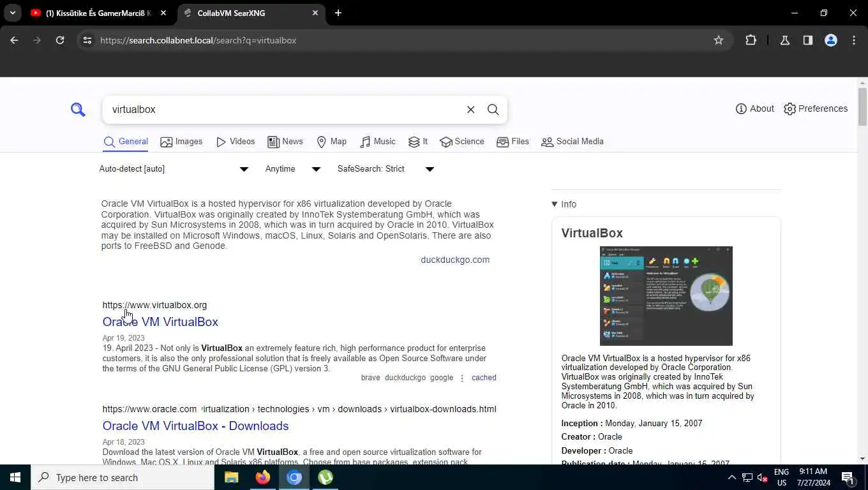Image resolution: width=868 pixels, height=490 pixels.
Task: Toggle the browser side panel
Action: (808, 40)
